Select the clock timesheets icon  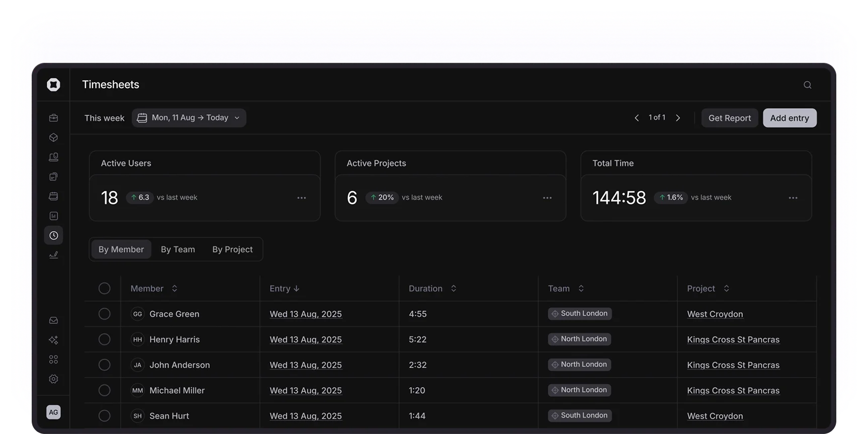coord(53,235)
